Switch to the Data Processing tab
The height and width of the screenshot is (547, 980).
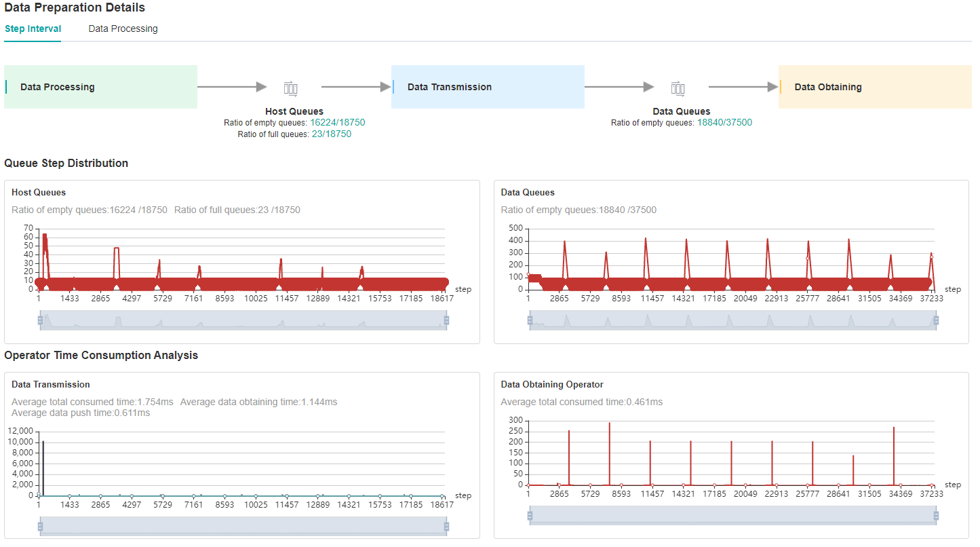[x=123, y=29]
